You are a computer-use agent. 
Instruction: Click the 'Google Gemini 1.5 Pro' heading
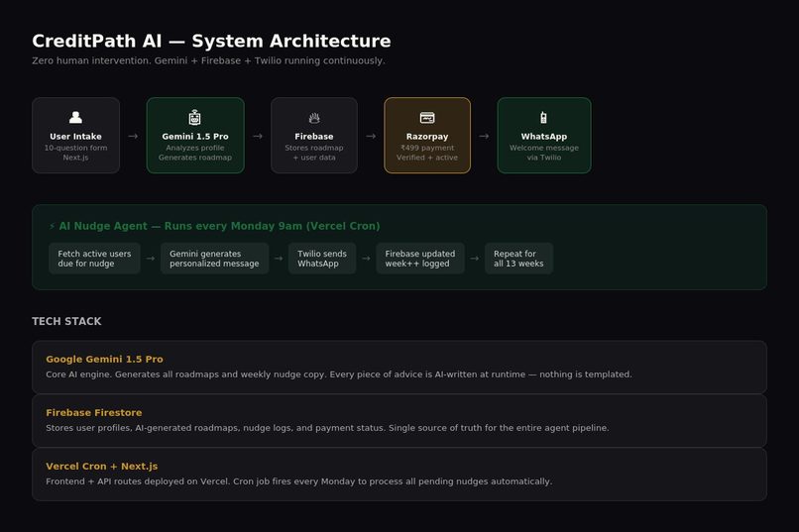tap(104, 359)
